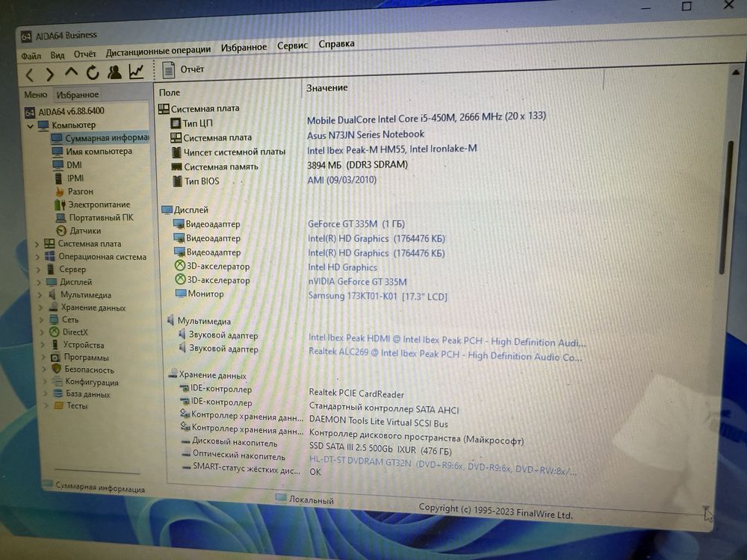Click the Тип ЦП row icon
Viewport: 747px width, 560px height.
pos(176,124)
